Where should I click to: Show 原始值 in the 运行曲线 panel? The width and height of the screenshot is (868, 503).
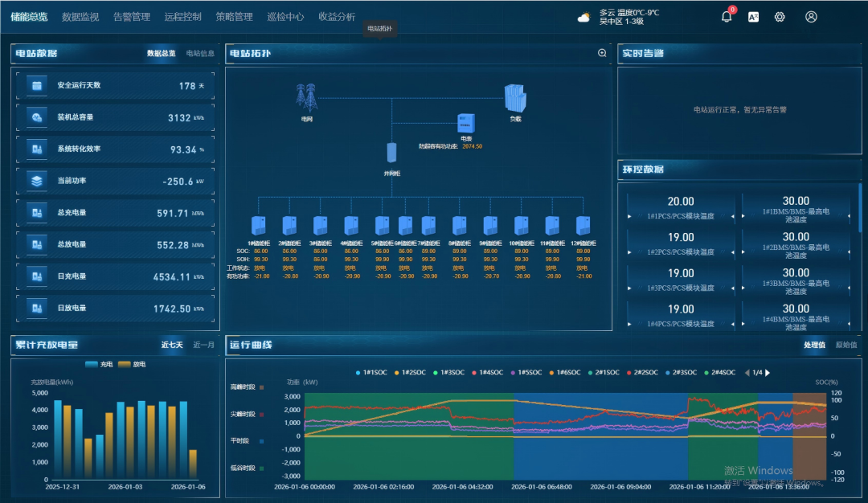pos(846,345)
